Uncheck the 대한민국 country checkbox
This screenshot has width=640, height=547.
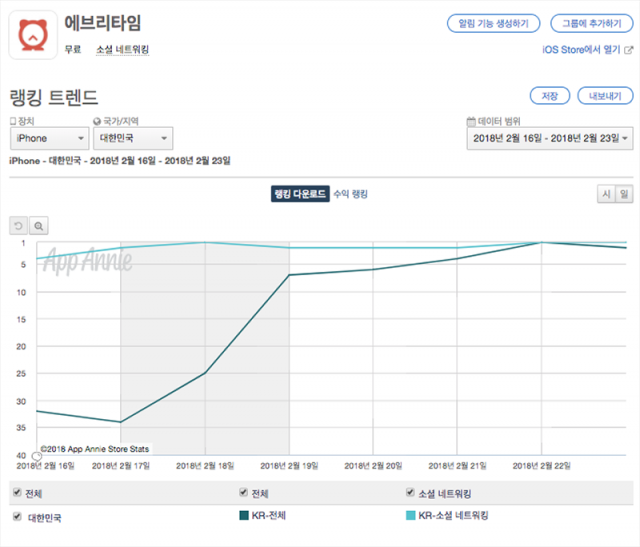pos(16,517)
